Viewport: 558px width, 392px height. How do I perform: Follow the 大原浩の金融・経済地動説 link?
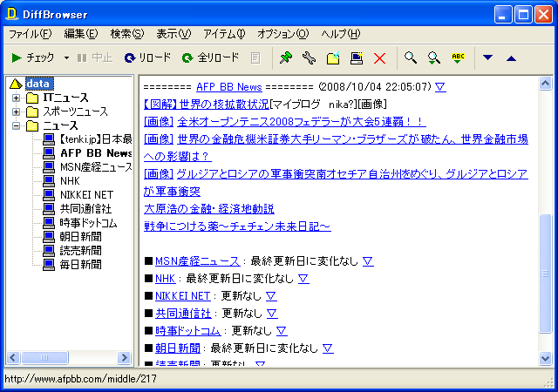pos(208,209)
